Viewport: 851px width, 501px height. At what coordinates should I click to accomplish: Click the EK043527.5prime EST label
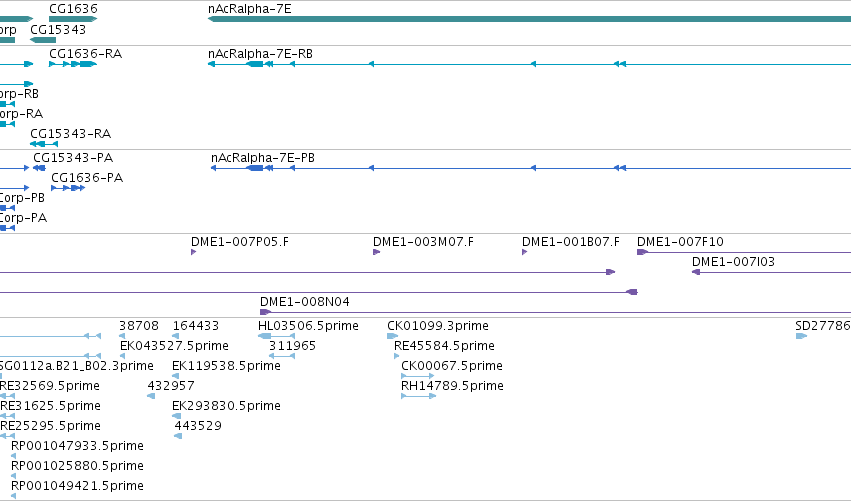tap(174, 346)
